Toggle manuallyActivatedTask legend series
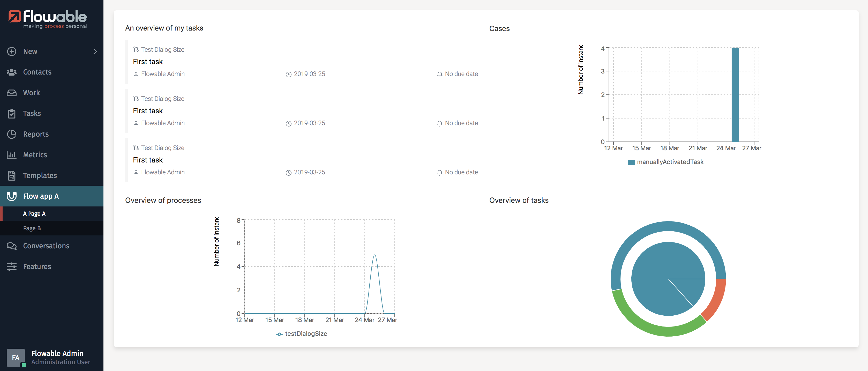This screenshot has height=371, width=868. point(665,162)
